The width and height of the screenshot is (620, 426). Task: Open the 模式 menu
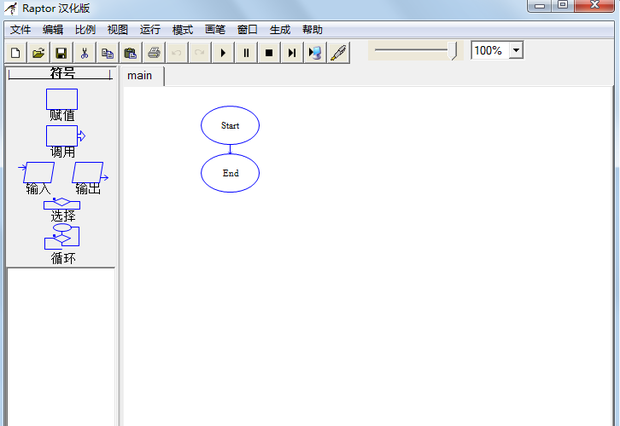[x=182, y=30]
